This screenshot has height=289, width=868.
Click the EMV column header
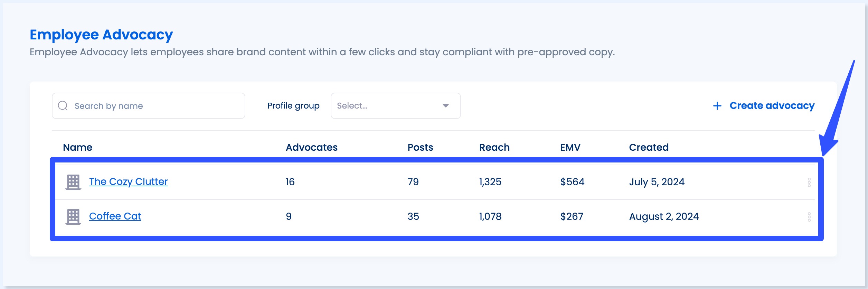569,147
